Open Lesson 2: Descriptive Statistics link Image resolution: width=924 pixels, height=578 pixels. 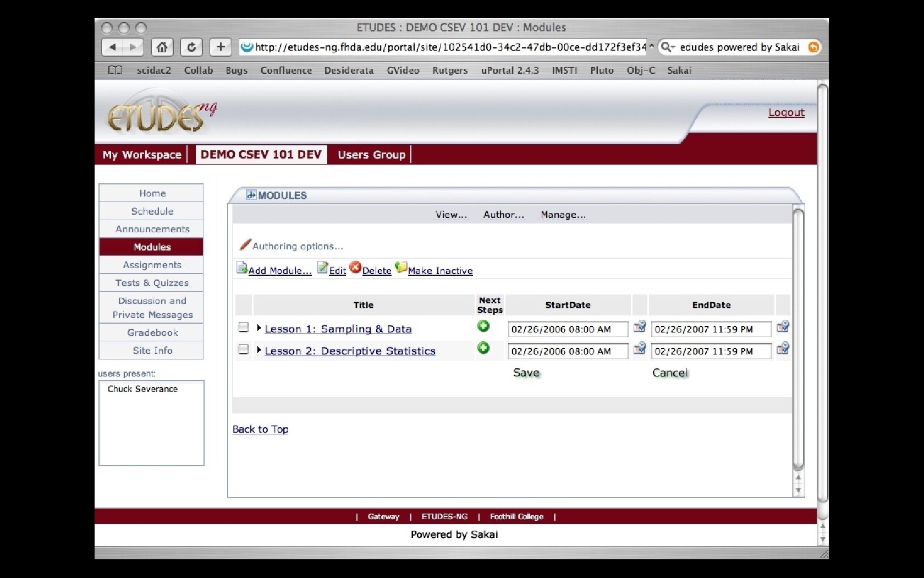[x=350, y=351]
